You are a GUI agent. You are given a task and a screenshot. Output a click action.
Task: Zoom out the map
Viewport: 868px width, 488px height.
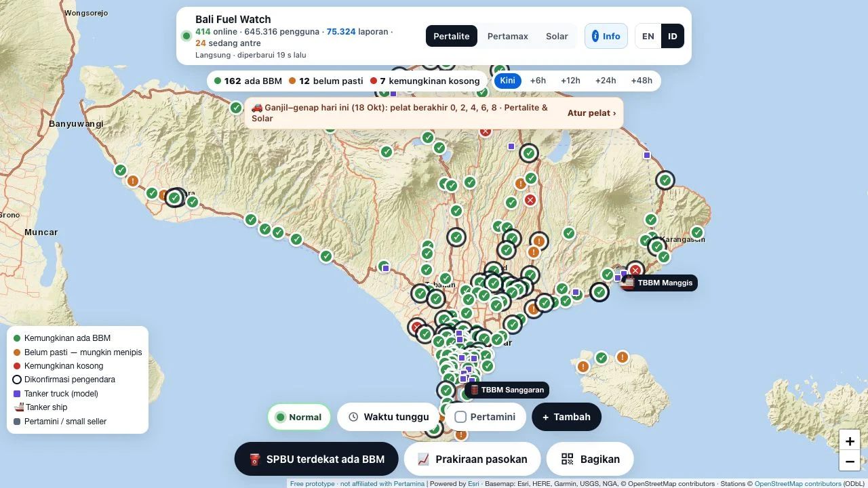tap(850, 462)
